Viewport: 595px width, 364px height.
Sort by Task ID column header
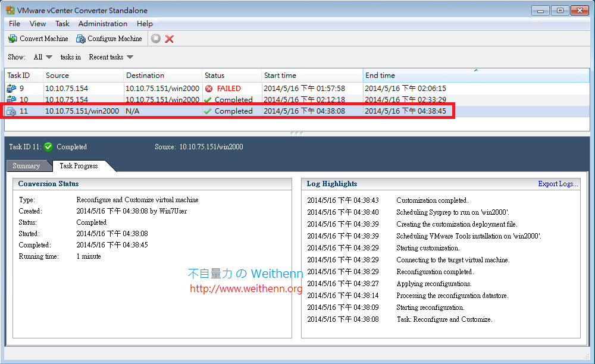click(24, 76)
